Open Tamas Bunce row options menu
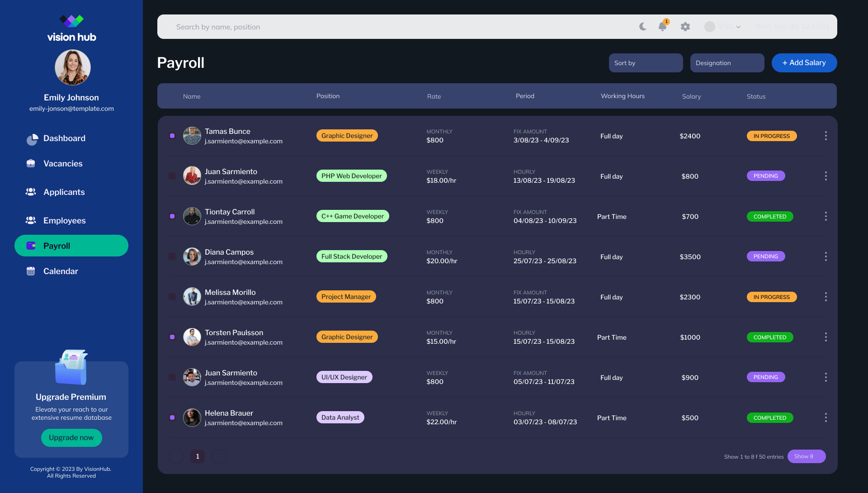 826,136
